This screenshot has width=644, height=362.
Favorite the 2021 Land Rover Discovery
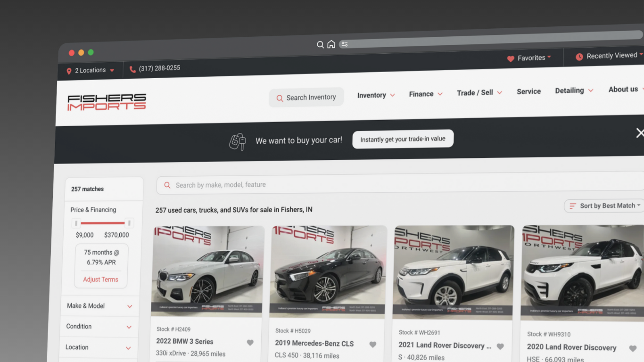(x=500, y=346)
